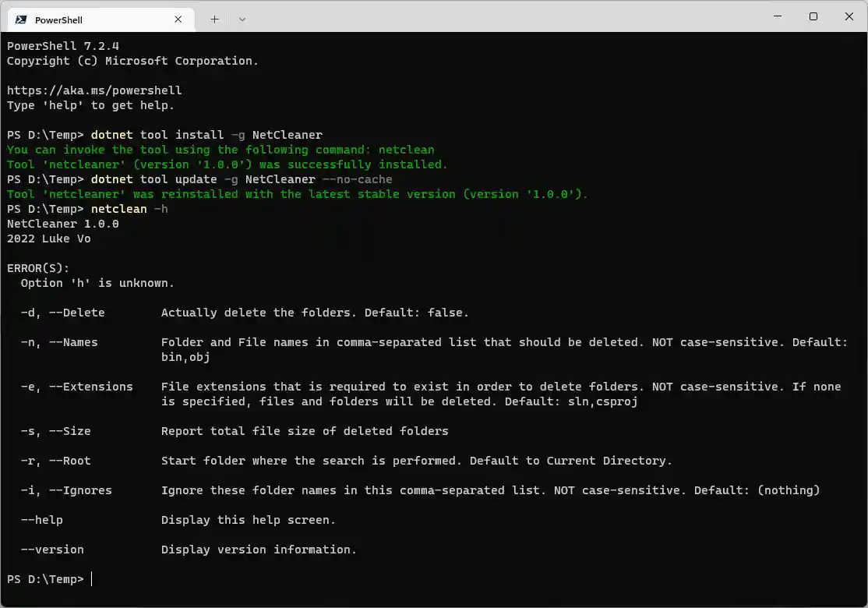Image resolution: width=868 pixels, height=608 pixels.
Task: Click the '-n, --Names' option
Action: pyautogui.click(x=59, y=342)
